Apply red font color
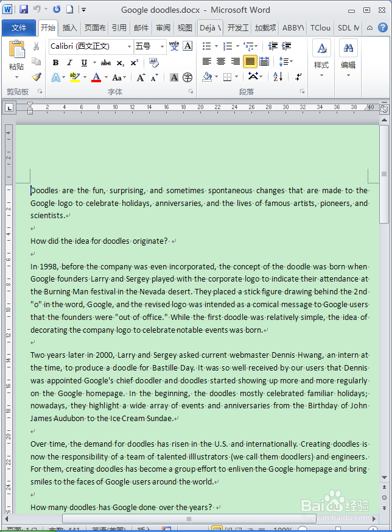 coord(96,77)
